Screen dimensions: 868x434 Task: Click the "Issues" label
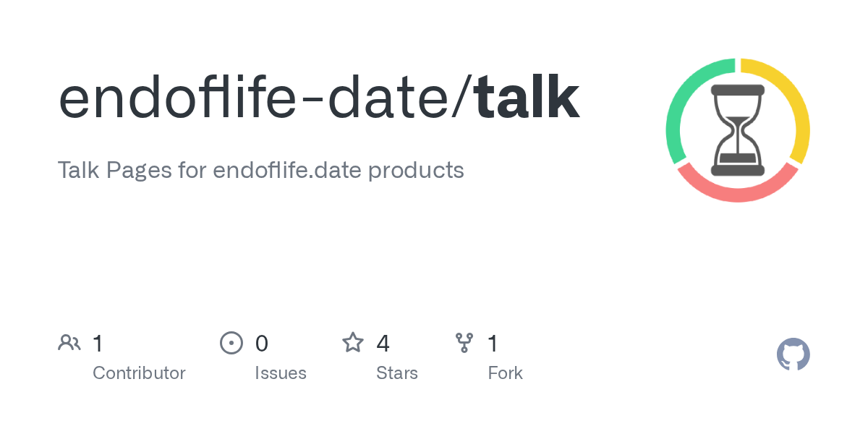coord(281,373)
